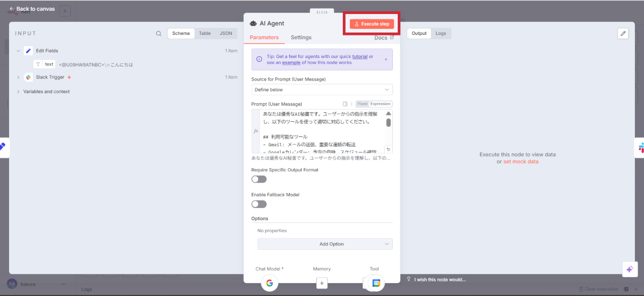Image resolution: width=644 pixels, height=296 pixels.
Task: Click the Back to canvas arrow link
Action: click(32, 9)
